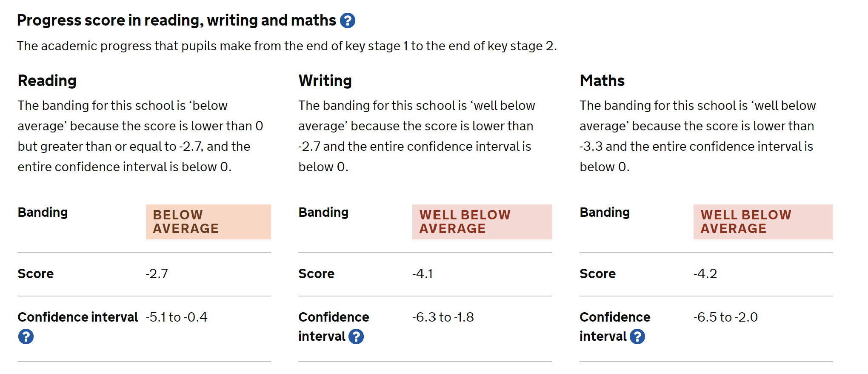
Task: Select the WELL BELOW AVERAGE badge for Writing
Action: [x=482, y=222]
